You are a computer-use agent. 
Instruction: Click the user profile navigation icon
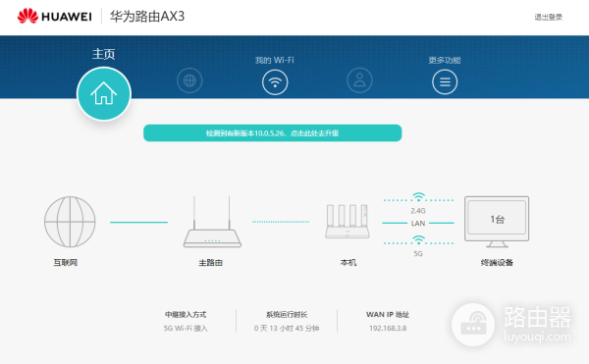click(x=359, y=80)
